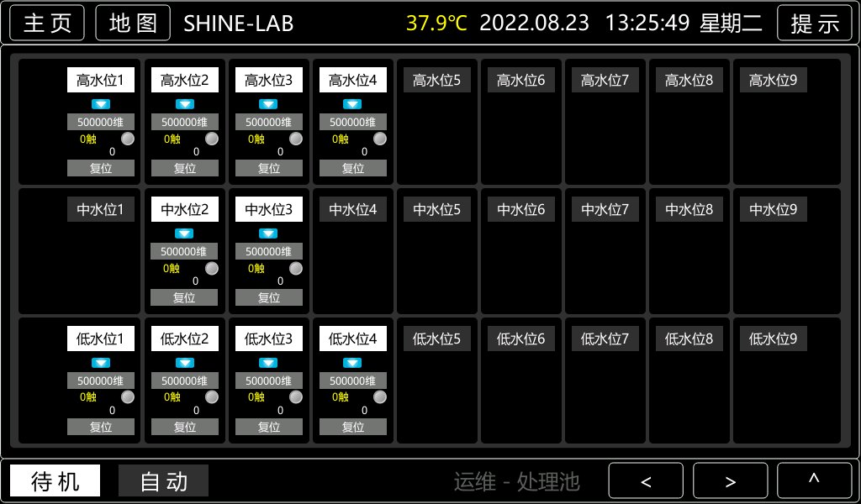This screenshot has width=861, height=504.
Task: Select the 低水位7 sensor label
Action: click(605, 339)
